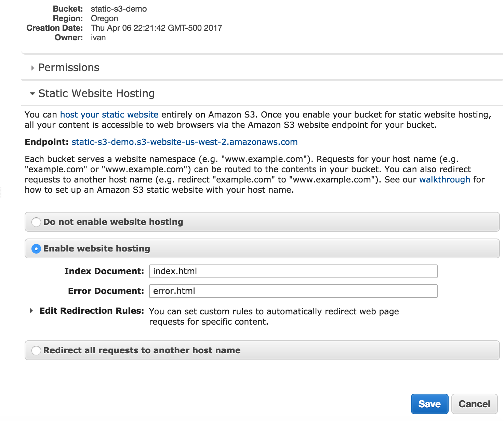
Task: Open the host your static website link
Action: point(109,114)
